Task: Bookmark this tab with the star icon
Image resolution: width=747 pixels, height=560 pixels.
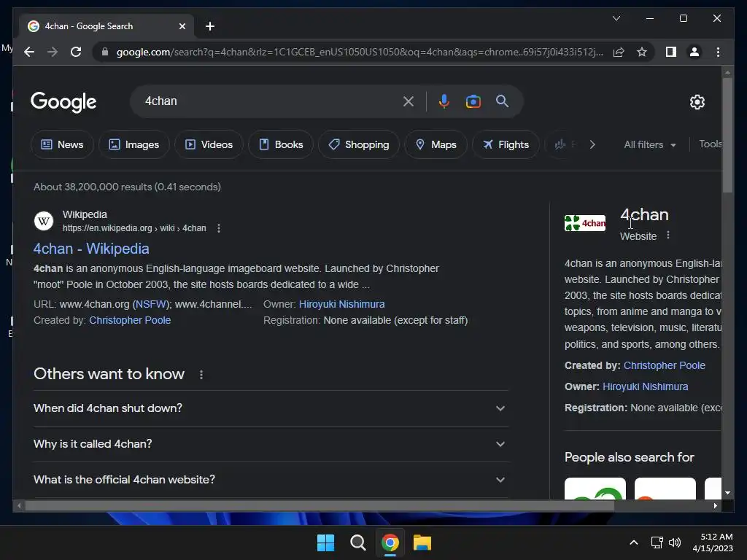Action: point(642,52)
